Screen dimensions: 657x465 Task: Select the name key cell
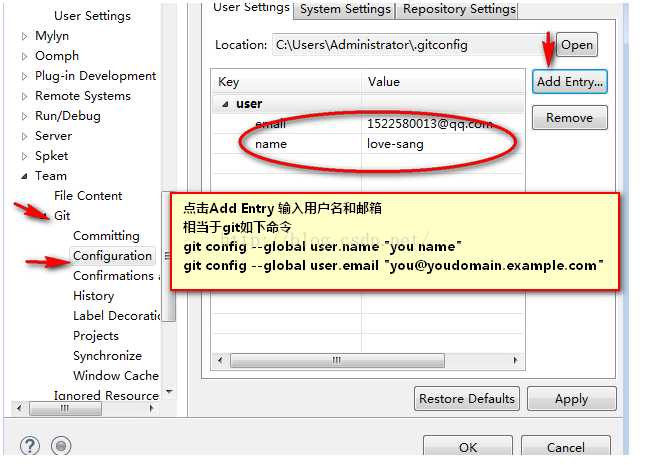coord(271,144)
